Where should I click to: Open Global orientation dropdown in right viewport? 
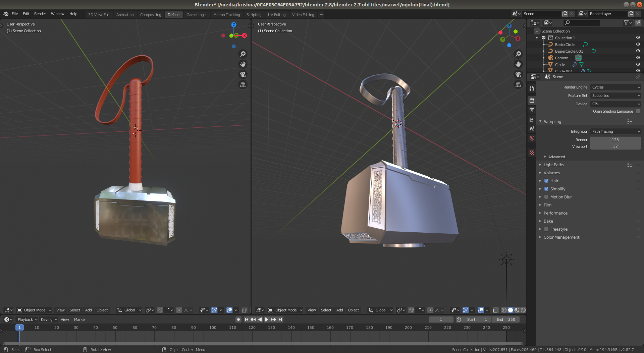point(381,310)
